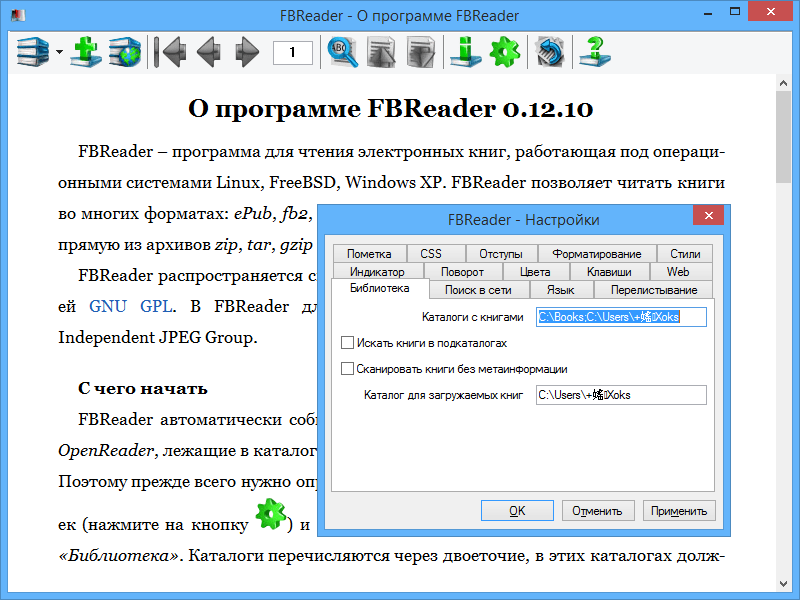Image resolution: width=800 pixels, height=600 pixels.
Task: Click the find previous icon
Action: pyautogui.click(x=381, y=52)
